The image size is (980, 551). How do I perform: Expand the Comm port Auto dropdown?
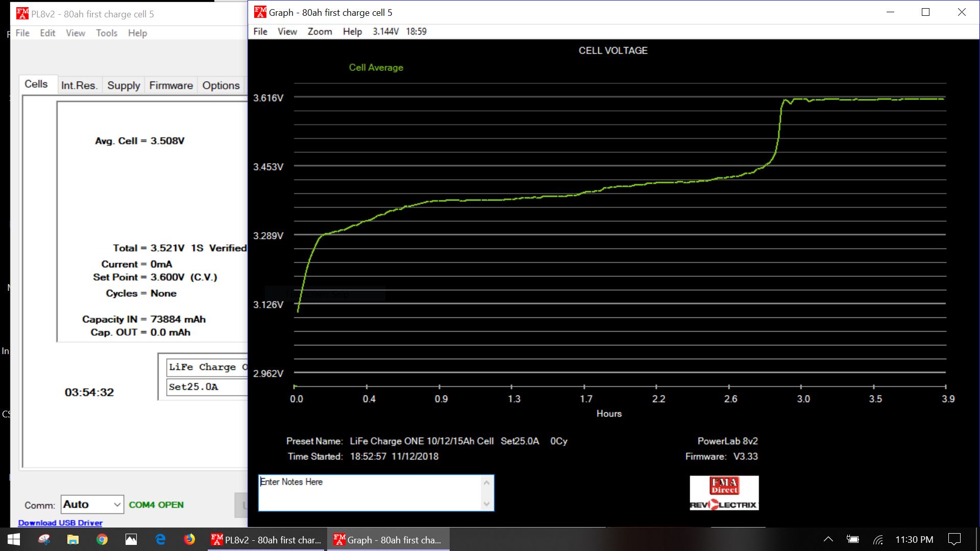pos(117,505)
